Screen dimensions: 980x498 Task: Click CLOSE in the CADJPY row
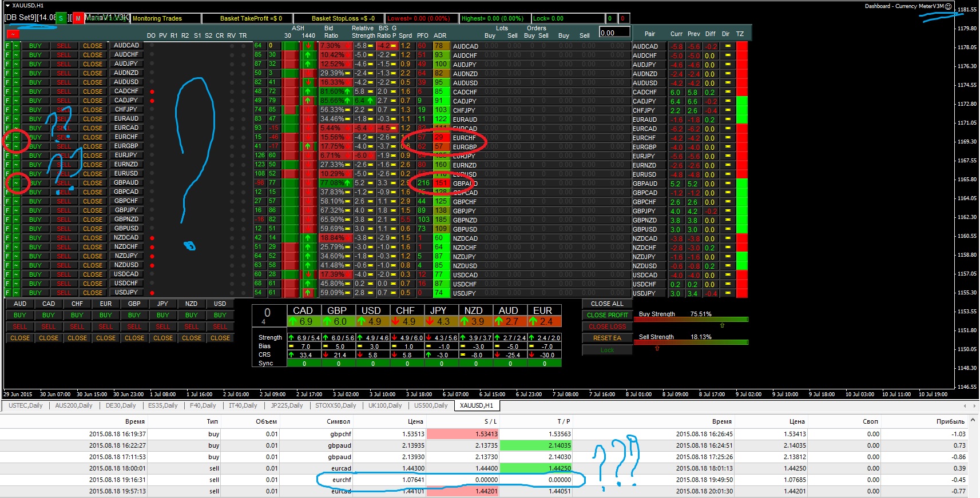pos(93,101)
